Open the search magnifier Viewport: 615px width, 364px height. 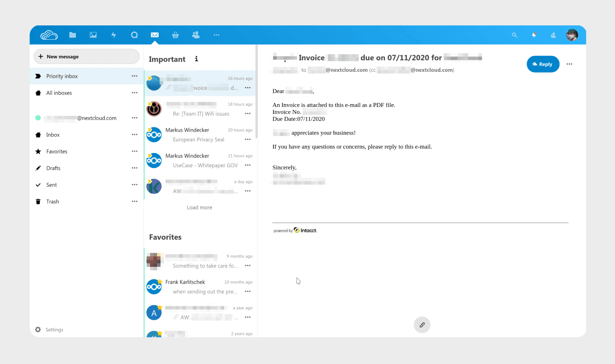click(514, 35)
